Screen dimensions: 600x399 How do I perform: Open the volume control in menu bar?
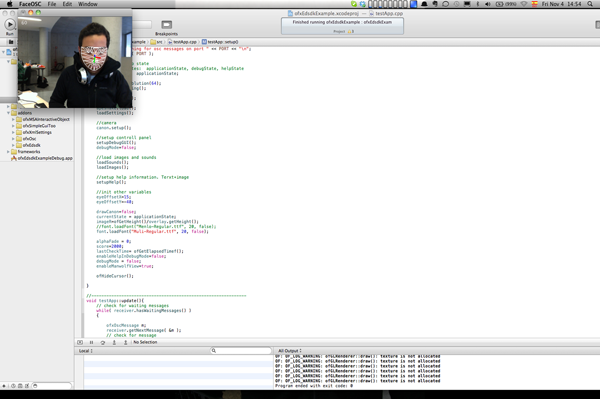click(x=488, y=4)
